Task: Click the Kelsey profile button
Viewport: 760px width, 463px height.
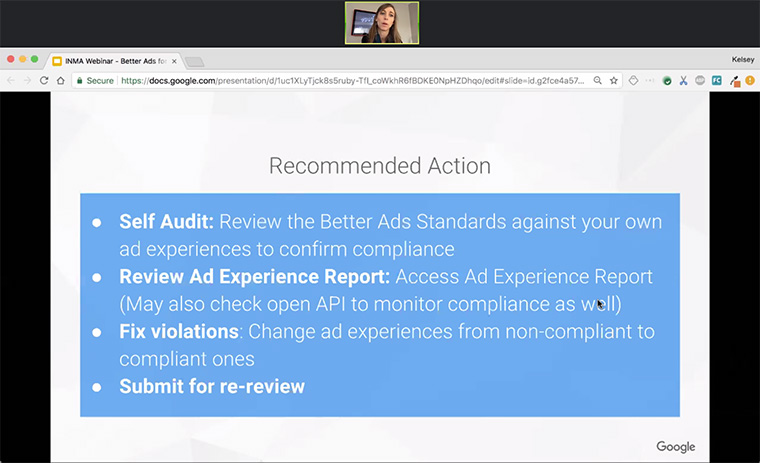Action: point(743,59)
